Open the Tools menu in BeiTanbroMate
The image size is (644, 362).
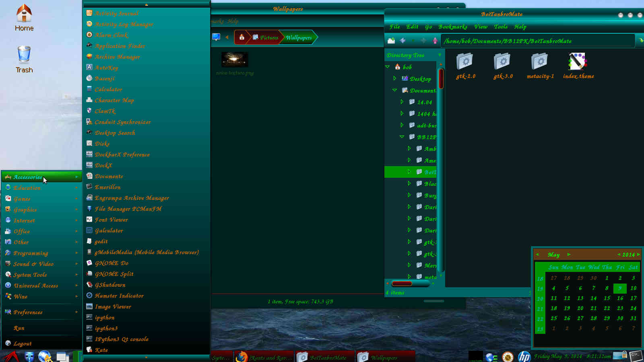(x=501, y=27)
